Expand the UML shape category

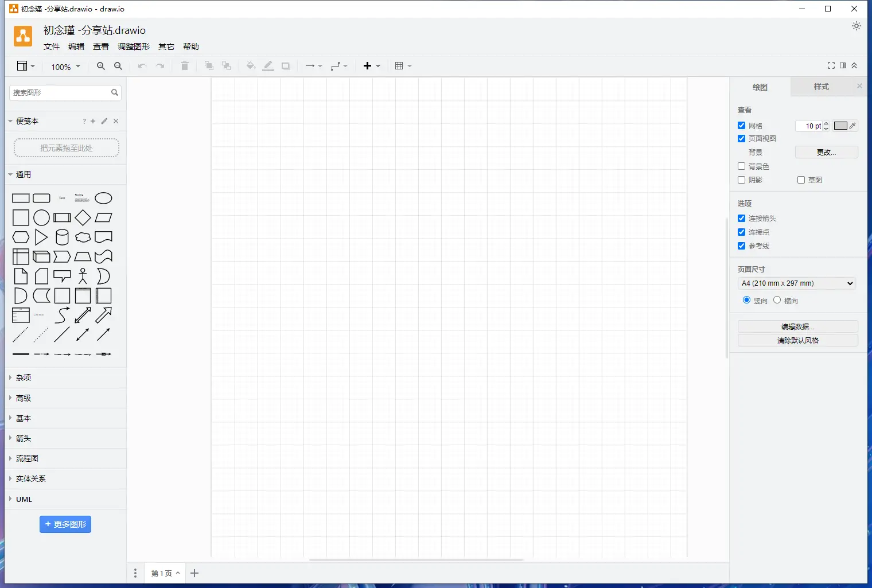tap(65, 499)
